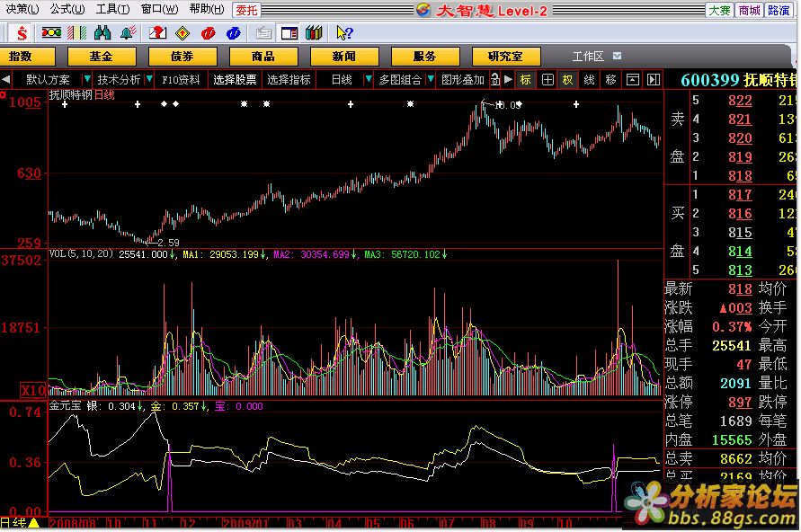The image size is (801, 532).
Task: Click the 路演 button
Action: (x=779, y=10)
